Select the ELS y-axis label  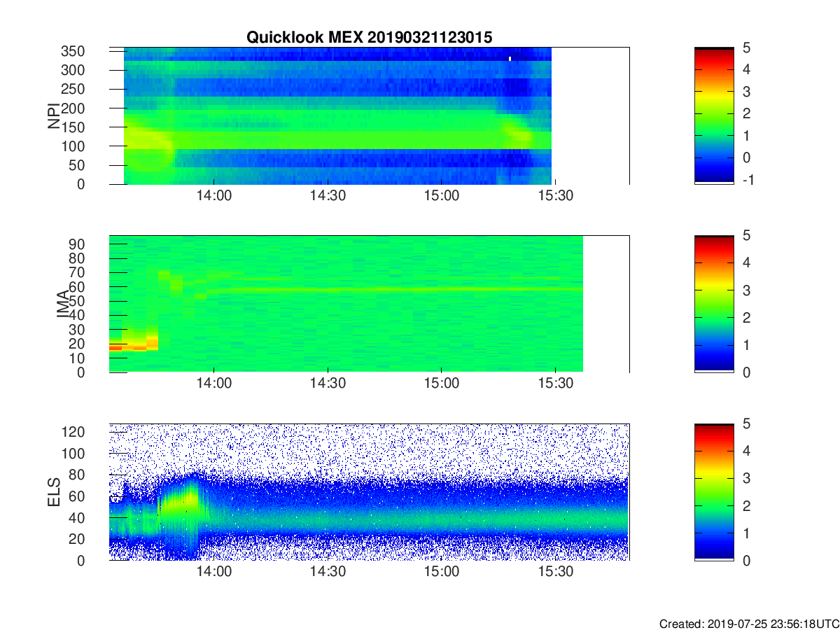tap(53, 492)
